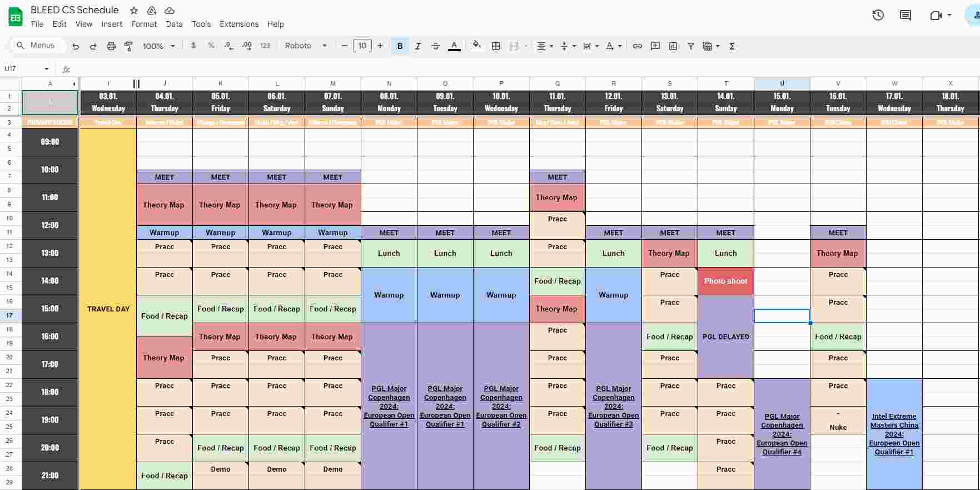Open Intel Extreme Masters China qualifier link
The height and width of the screenshot is (490, 980).
click(x=894, y=434)
